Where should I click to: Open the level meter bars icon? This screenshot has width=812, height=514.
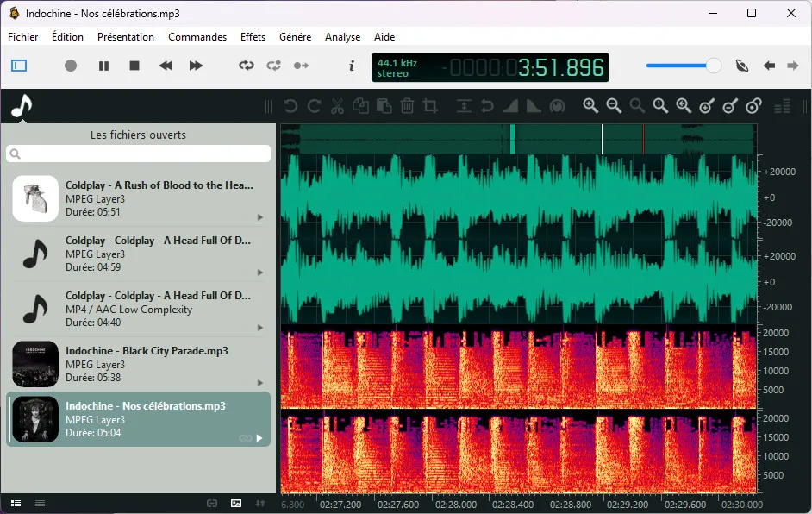point(782,106)
